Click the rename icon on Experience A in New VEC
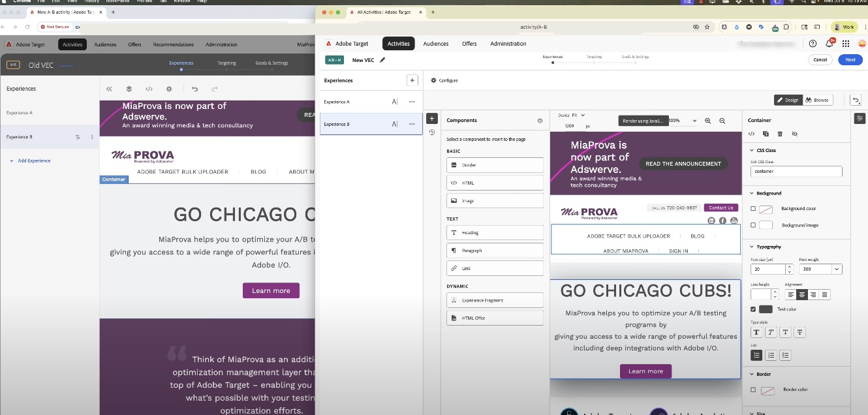868x415 pixels. click(395, 102)
